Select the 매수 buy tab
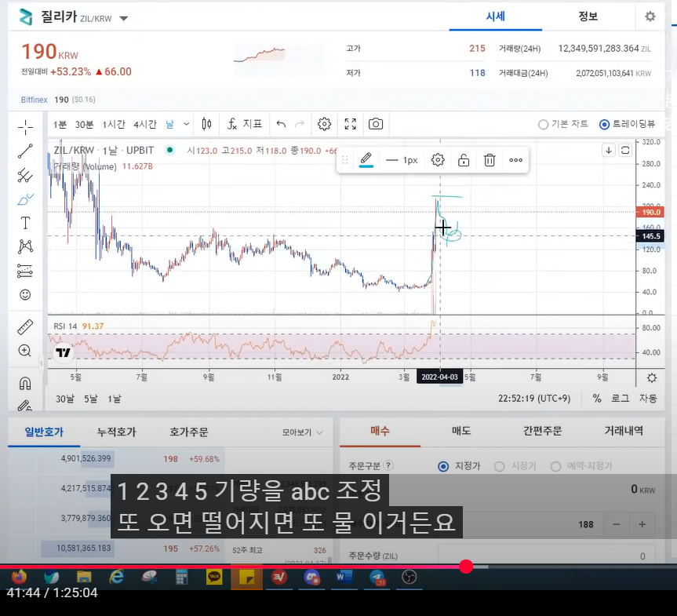This screenshot has width=677, height=616. coord(380,431)
